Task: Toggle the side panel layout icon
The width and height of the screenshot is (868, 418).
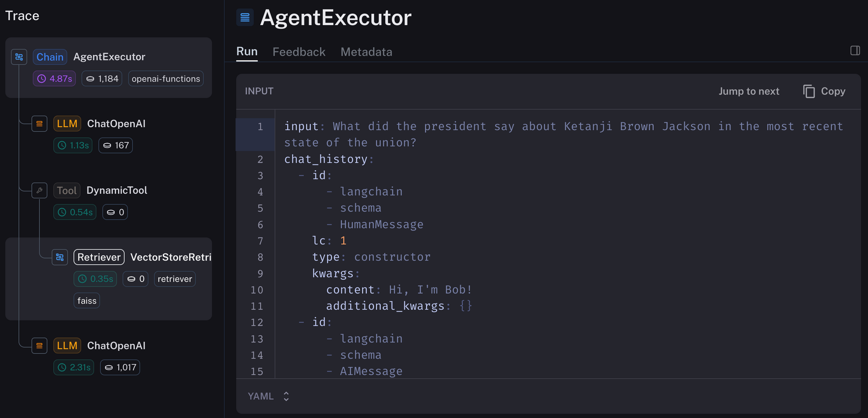Action: tap(855, 51)
